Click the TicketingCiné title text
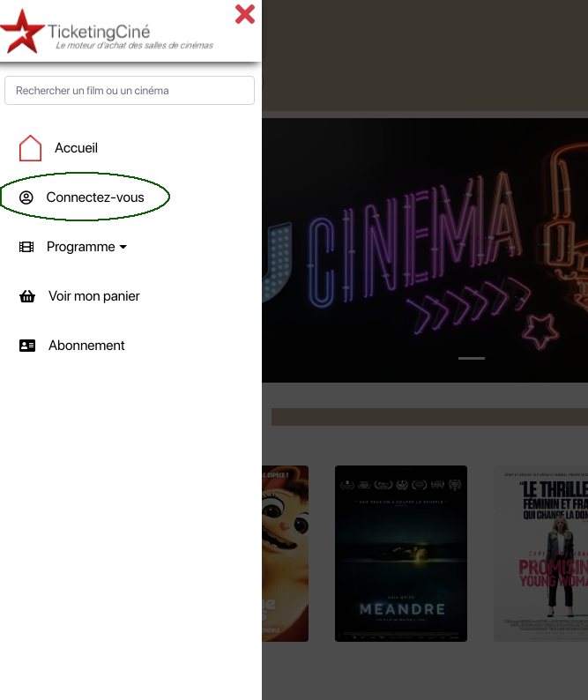Screen dimensions: 588x700 (99, 32)
